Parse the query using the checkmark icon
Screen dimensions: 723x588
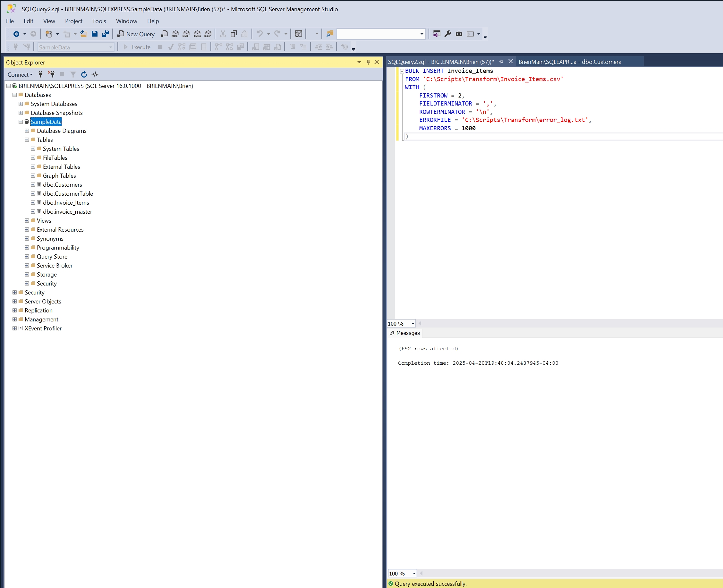coord(170,47)
